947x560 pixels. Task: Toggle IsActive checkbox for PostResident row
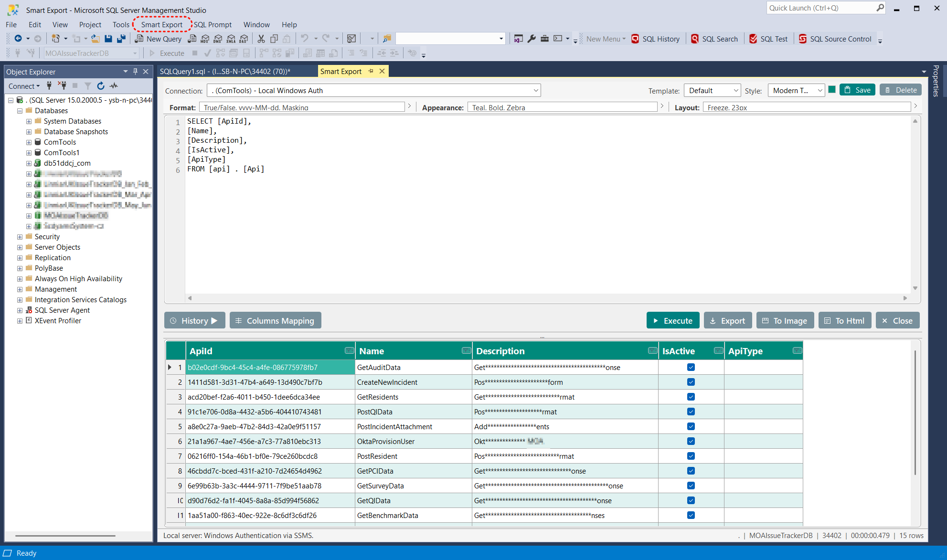tap(691, 456)
